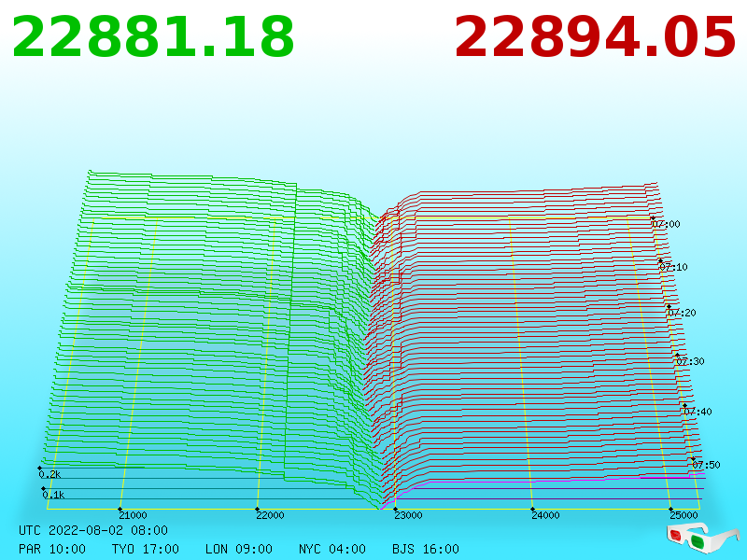747x560 pixels.
Task: Click the 23000 price axis label
Action: tap(408, 515)
